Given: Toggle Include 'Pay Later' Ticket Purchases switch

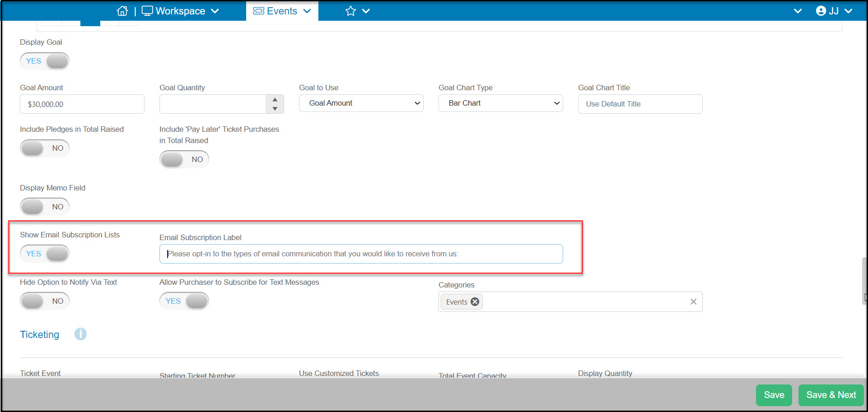Looking at the screenshot, I should 184,159.
